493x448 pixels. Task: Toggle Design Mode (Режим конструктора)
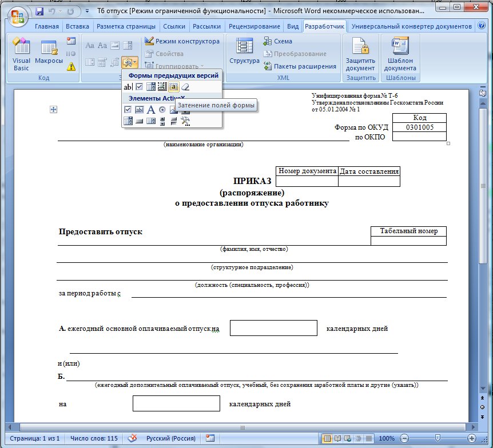coord(182,41)
